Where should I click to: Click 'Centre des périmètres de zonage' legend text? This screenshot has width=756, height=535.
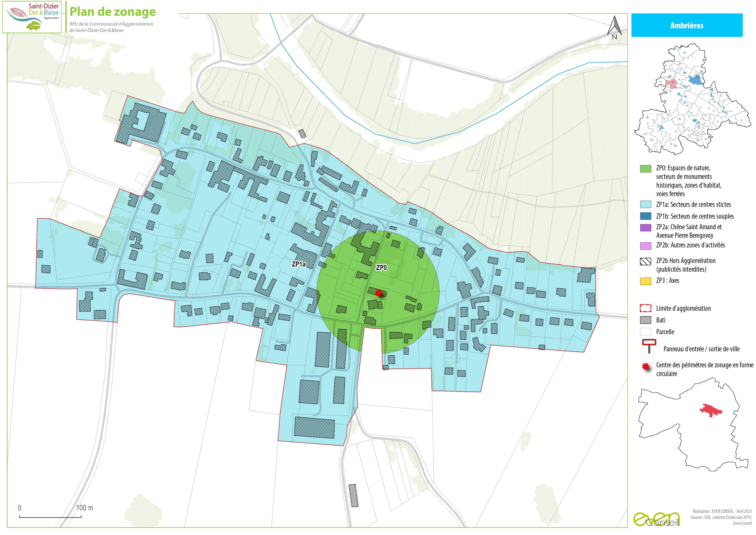pyautogui.click(x=705, y=369)
